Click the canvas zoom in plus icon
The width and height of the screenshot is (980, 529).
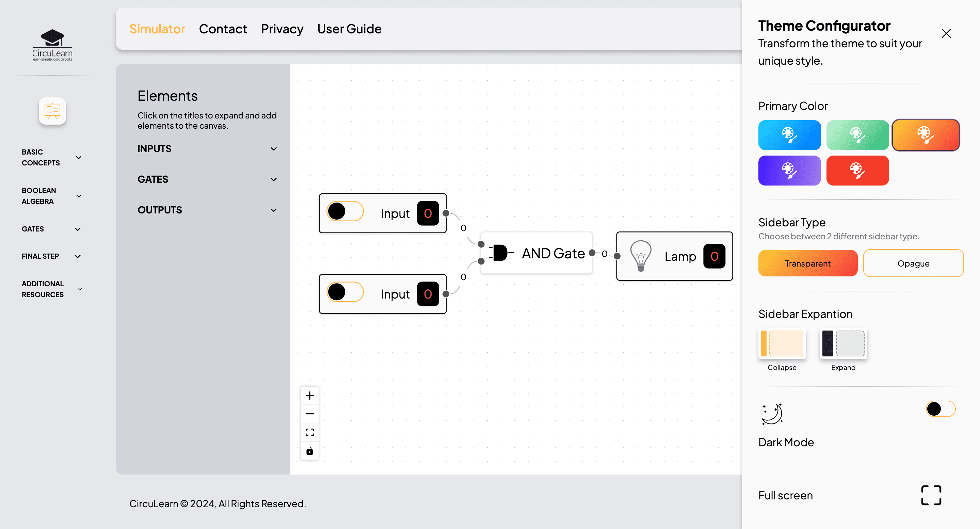point(310,396)
